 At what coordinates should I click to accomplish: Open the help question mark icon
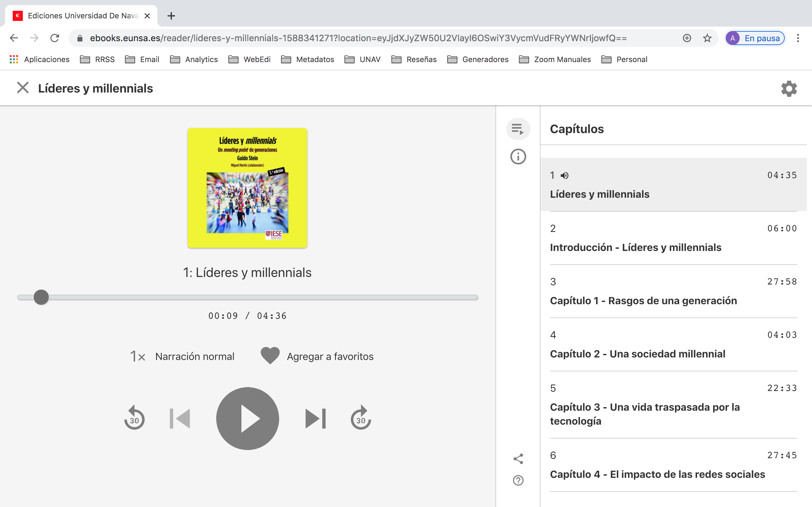[x=518, y=480]
